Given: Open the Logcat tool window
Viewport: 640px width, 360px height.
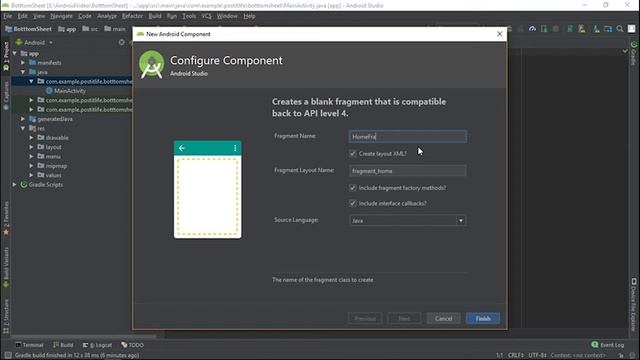Looking at the screenshot, I should (97, 345).
